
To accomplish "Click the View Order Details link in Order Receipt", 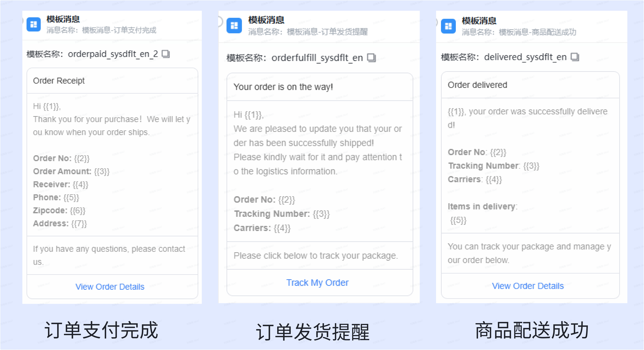I will [x=110, y=286].
